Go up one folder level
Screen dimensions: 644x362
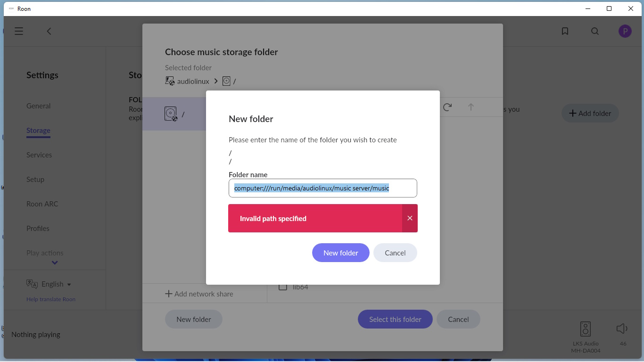click(471, 107)
